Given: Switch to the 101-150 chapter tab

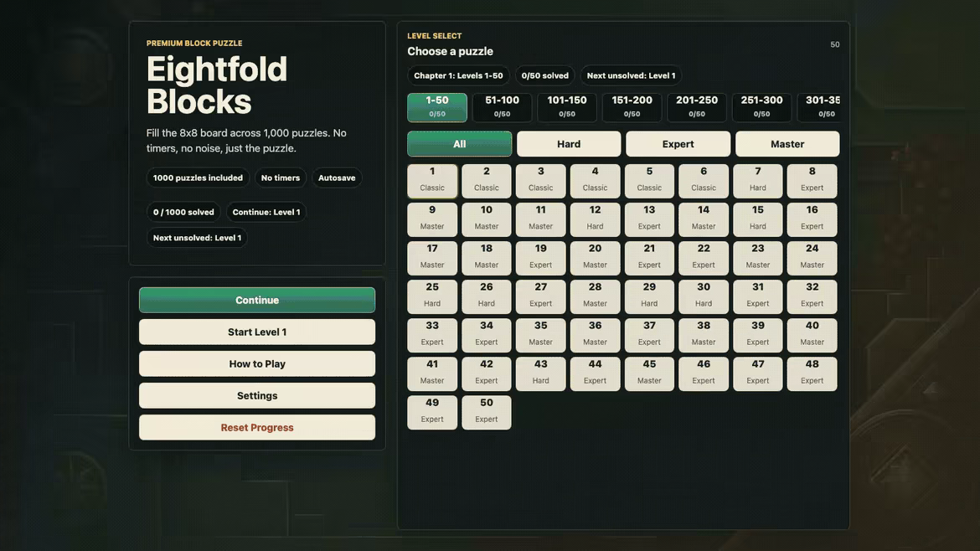Looking at the screenshot, I should click(567, 107).
